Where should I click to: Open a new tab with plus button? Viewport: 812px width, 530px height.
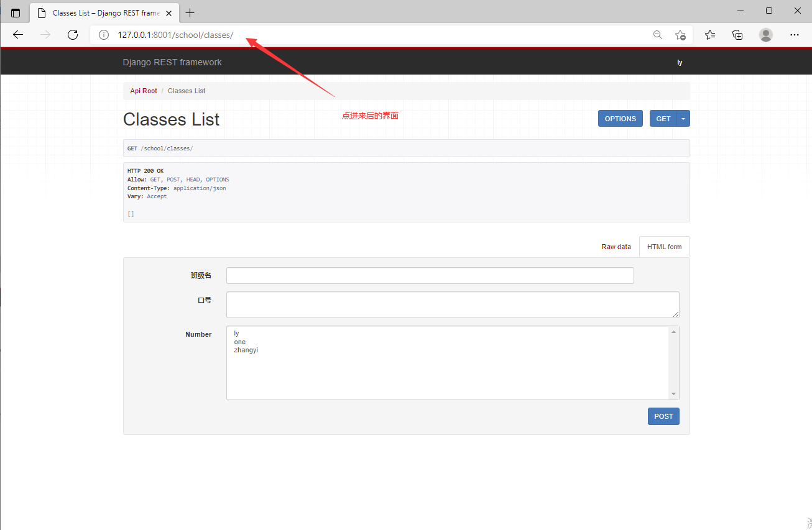pos(190,13)
